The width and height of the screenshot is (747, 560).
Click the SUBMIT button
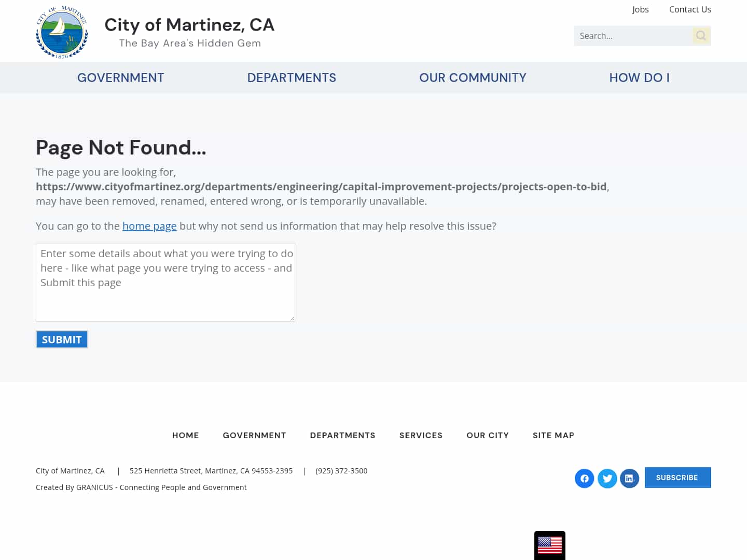[62, 339]
